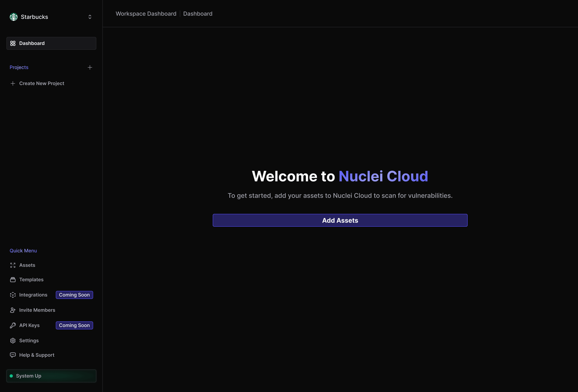Click the Coming Soon badge beside API Keys
This screenshot has width=578, height=392.
74,325
